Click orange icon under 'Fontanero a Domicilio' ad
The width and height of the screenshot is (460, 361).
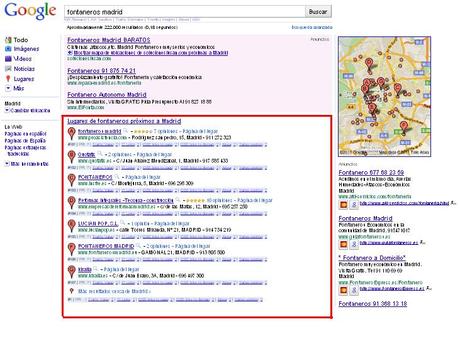click(x=343, y=290)
